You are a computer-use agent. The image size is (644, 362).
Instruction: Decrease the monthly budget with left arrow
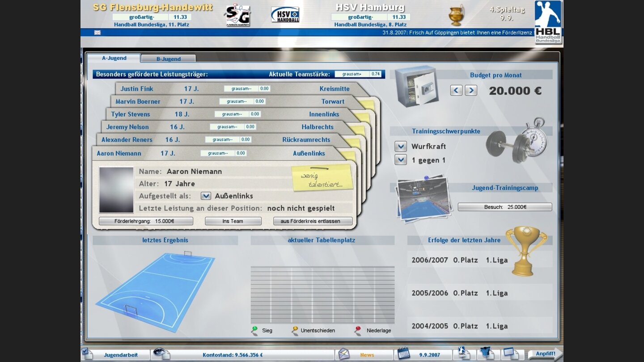pyautogui.click(x=456, y=90)
